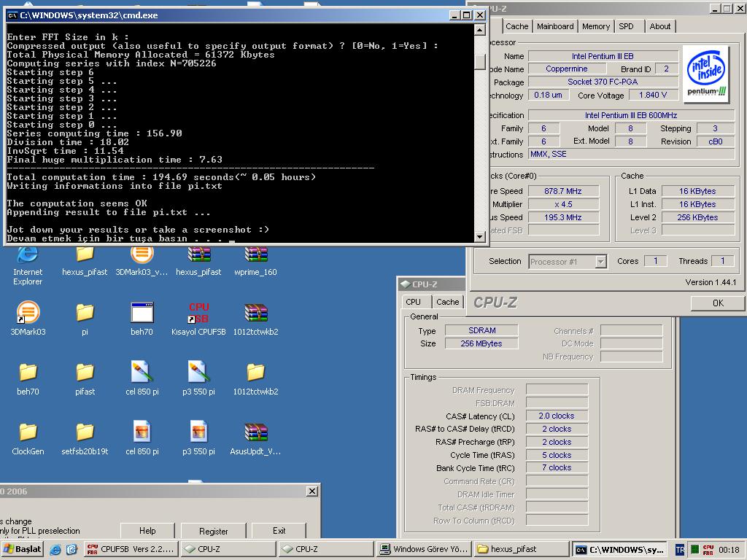Click the x 4.5 multiplier value

tap(563, 204)
